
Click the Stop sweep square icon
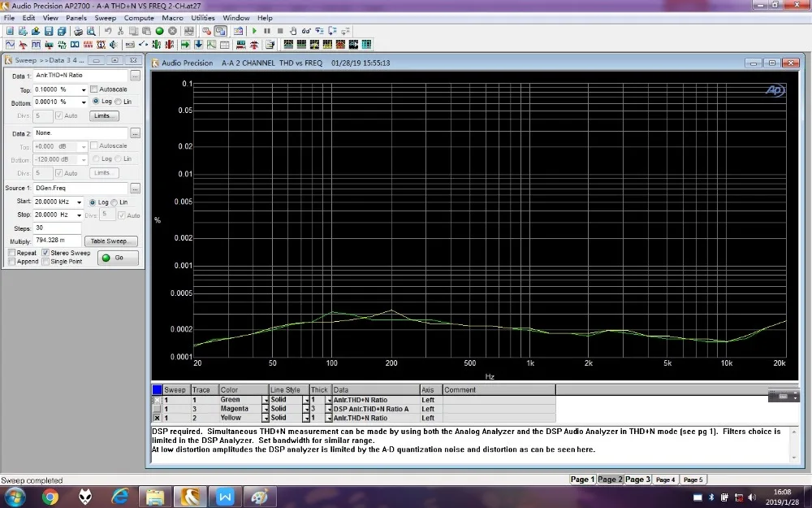coord(279,31)
